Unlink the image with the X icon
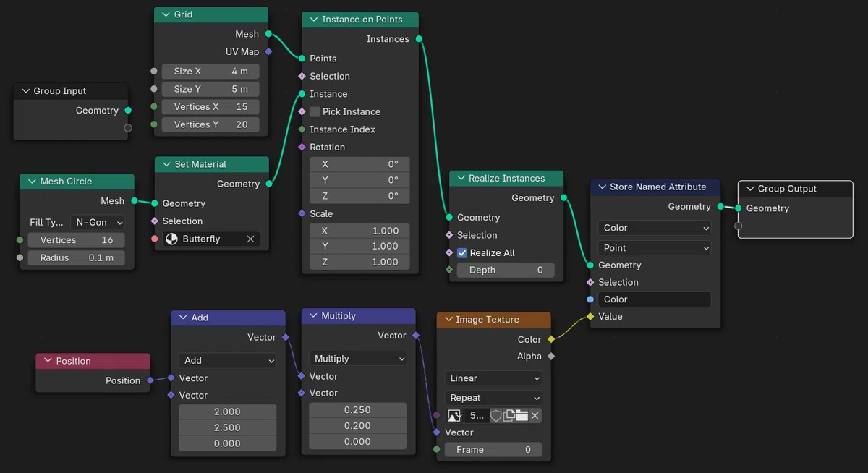868x473 pixels. (535, 416)
